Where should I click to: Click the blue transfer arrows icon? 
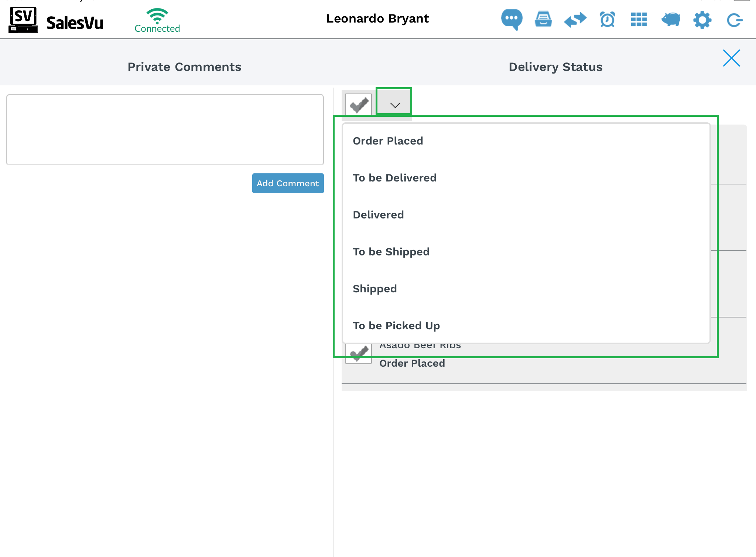575,20
